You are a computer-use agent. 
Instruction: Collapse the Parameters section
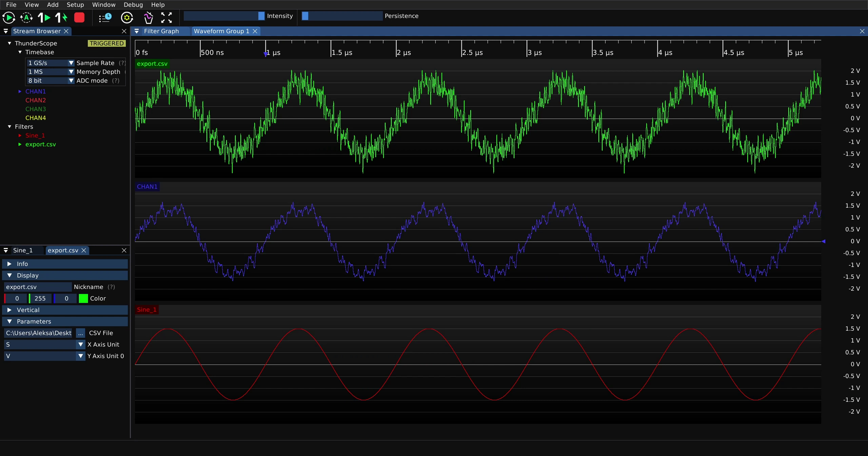[x=65, y=322]
